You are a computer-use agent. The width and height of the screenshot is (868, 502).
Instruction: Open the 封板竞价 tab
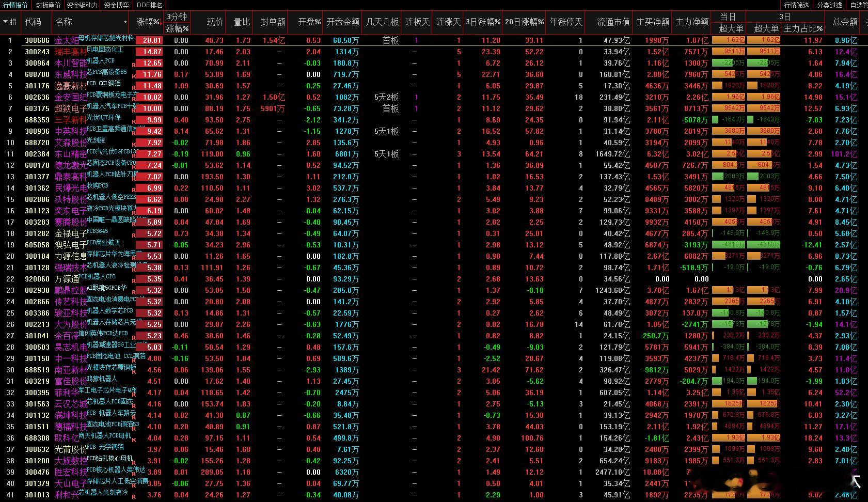tap(48, 5)
